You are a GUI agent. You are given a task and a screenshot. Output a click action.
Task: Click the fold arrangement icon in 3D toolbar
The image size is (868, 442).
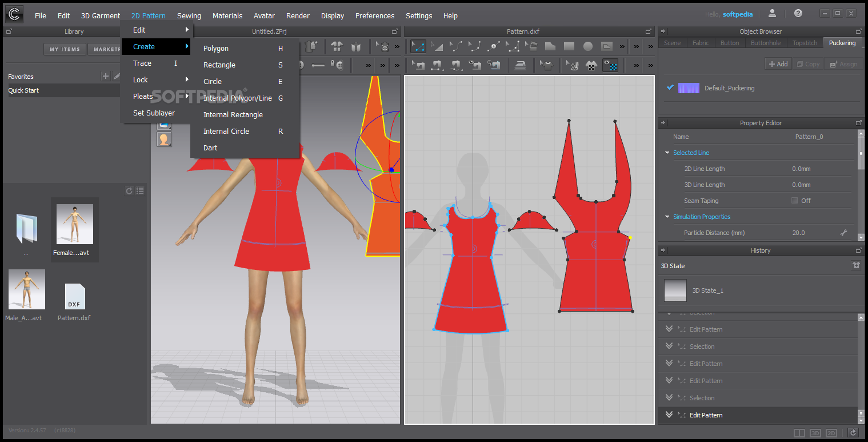tap(356, 46)
